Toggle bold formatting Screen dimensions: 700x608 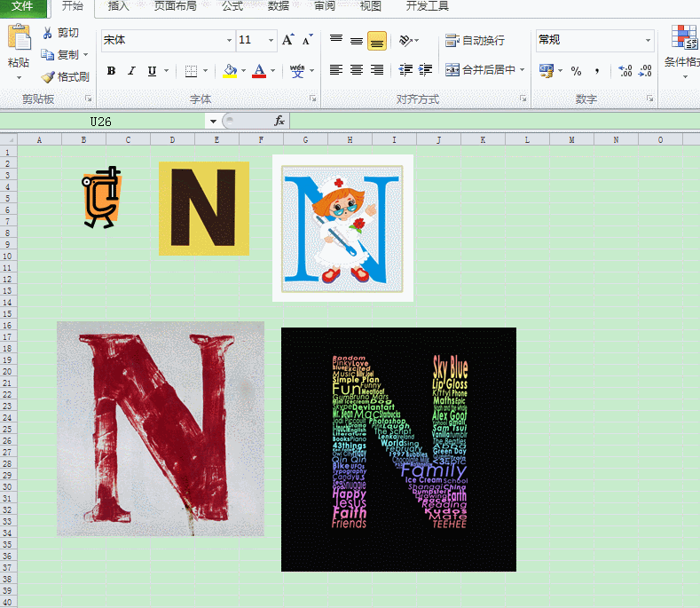pos(111,71)
